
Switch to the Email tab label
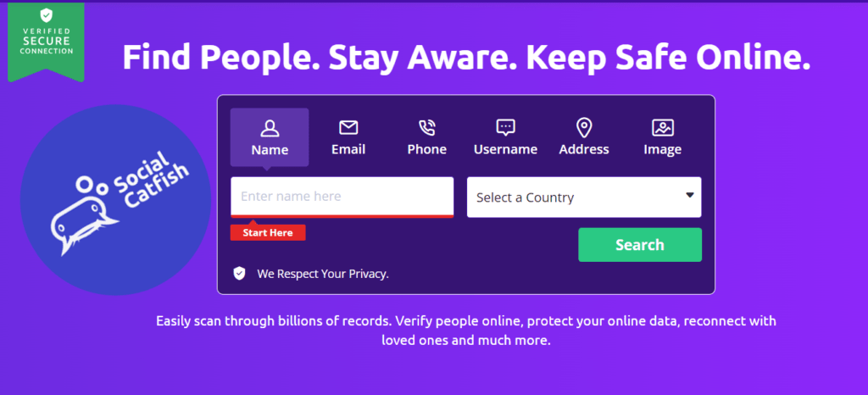click(348, 149)
